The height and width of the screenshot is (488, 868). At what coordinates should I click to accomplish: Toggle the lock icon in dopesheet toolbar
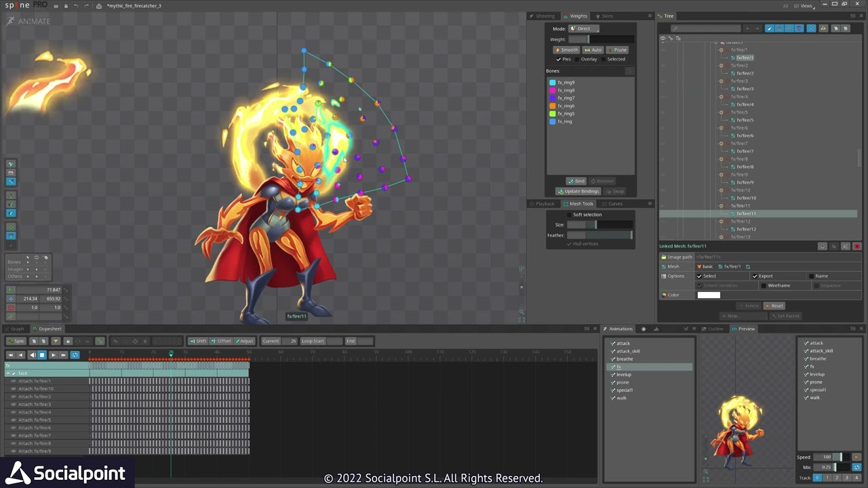coord(68,341)
